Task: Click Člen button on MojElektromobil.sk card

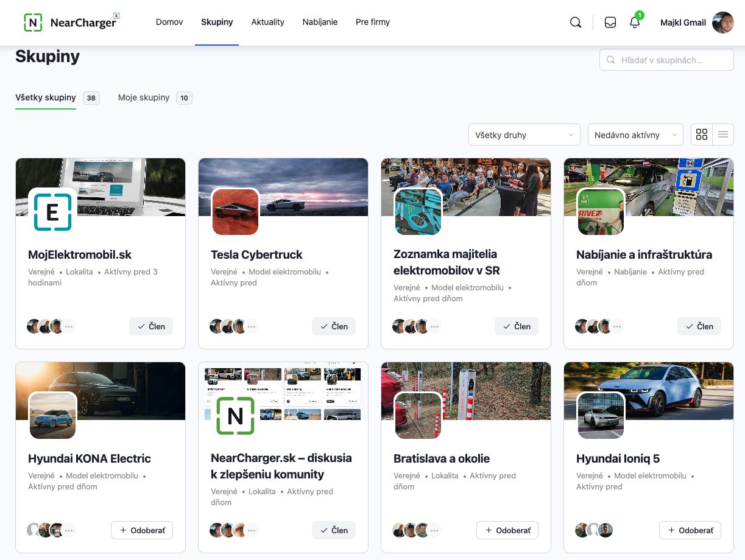Action: pos(151,326)
